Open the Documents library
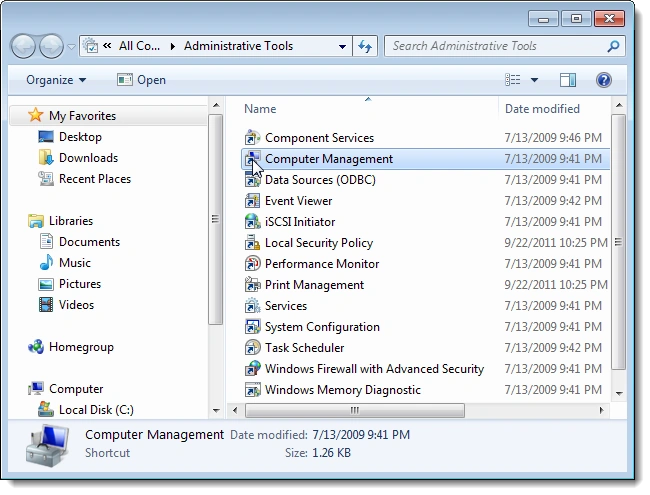Viewport: 650px width, 495px height. 90,242
